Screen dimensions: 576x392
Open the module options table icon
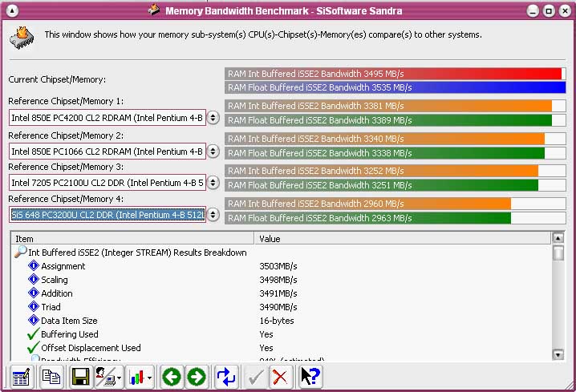(22, 377)
